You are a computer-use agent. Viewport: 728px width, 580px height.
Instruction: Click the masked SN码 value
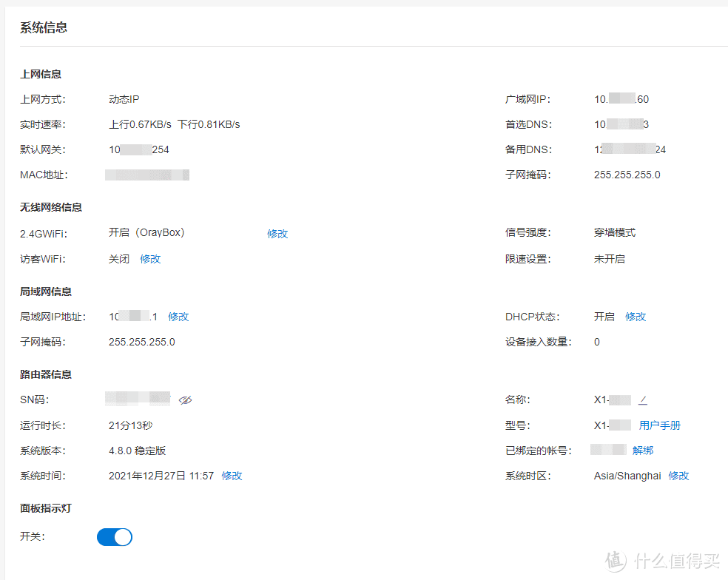tap(137, 399)
